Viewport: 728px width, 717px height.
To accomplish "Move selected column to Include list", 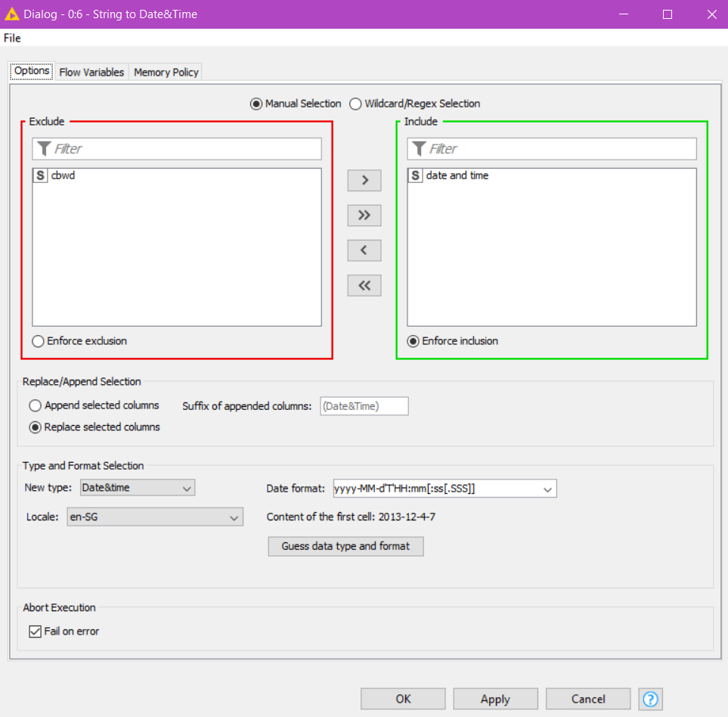I will (364, 181).
